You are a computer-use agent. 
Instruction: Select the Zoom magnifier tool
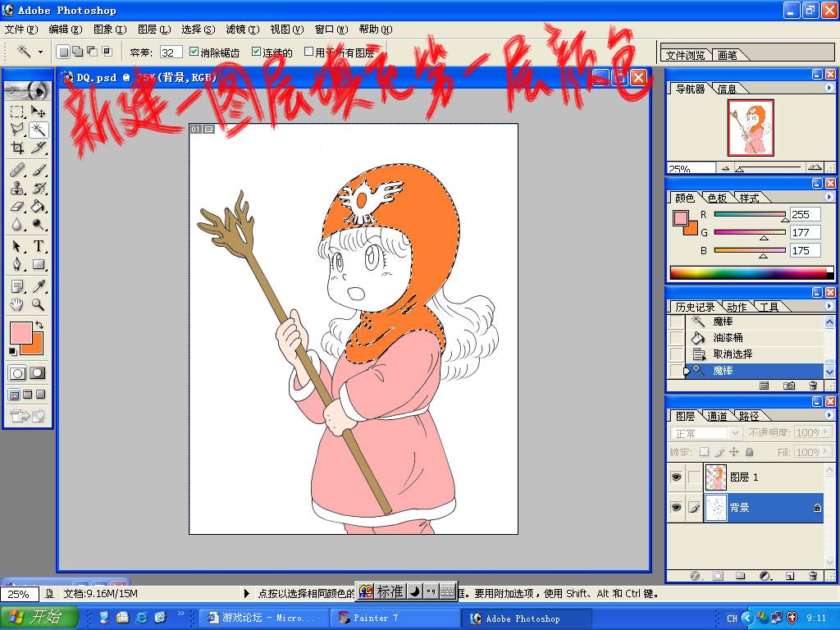[38, 305]
